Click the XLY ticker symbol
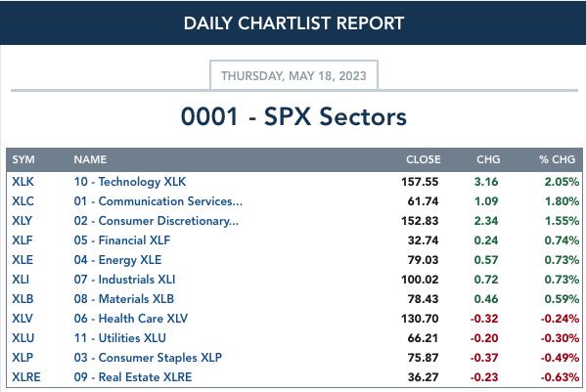Screen dimensions: 586x392 click(x=23, y=221)
